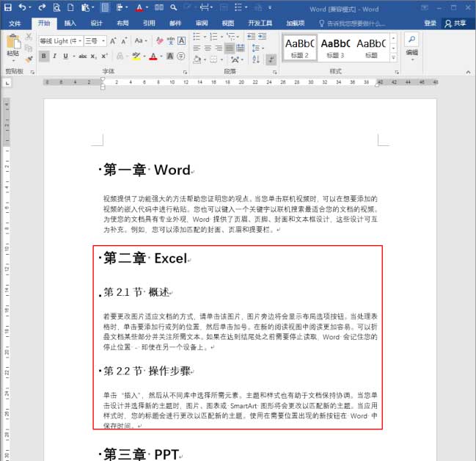
Task: Toggle justified paragraph alignment
Action: tap(230, 48)
